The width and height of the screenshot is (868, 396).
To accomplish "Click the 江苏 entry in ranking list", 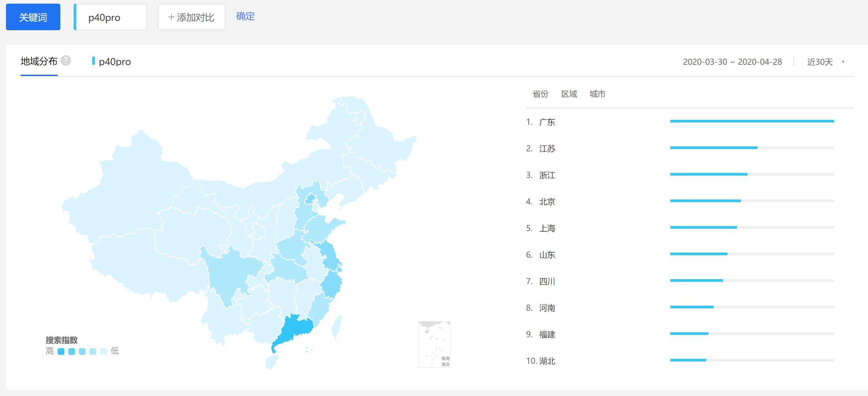I will 547,149.
